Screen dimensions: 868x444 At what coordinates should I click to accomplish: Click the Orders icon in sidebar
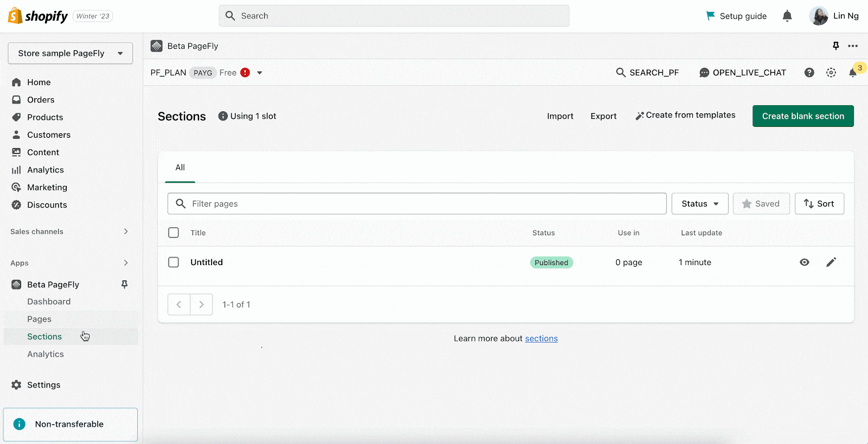tap(16, 100)
